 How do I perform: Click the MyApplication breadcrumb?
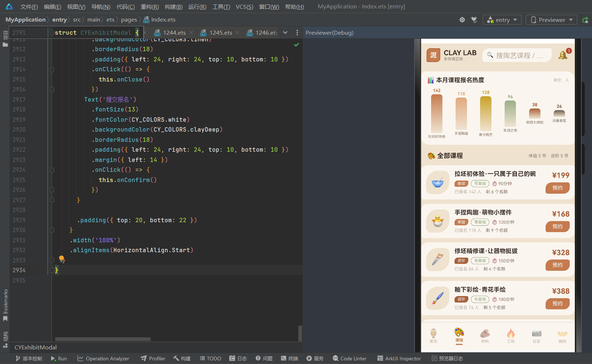tap(25, 20)
